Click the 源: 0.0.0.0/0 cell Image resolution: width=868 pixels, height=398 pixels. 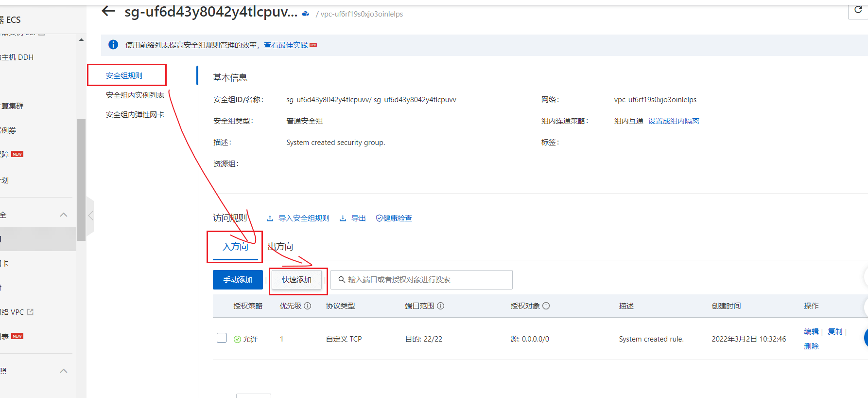(x=530, y=339)
